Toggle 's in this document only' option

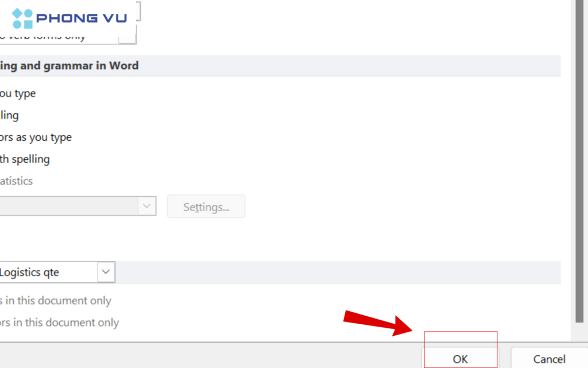(x=56, y=300)
